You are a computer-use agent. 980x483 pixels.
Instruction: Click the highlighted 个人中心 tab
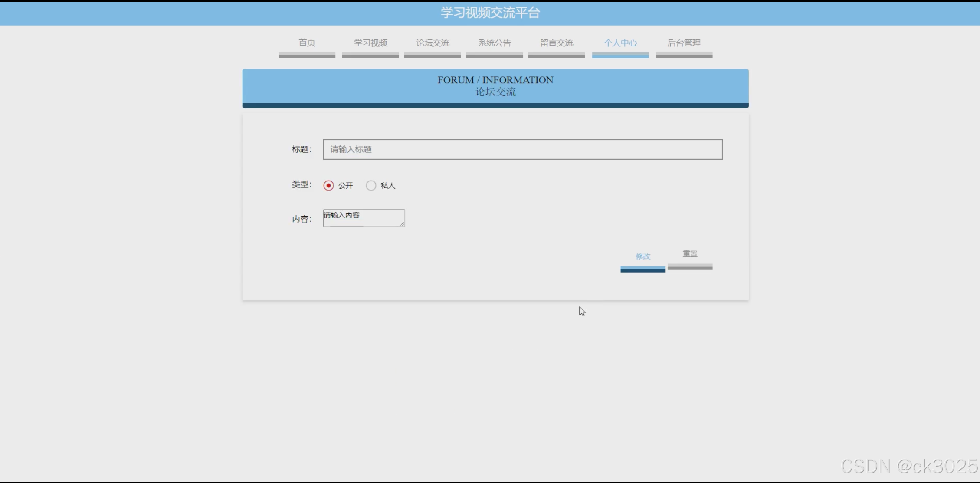620,43
